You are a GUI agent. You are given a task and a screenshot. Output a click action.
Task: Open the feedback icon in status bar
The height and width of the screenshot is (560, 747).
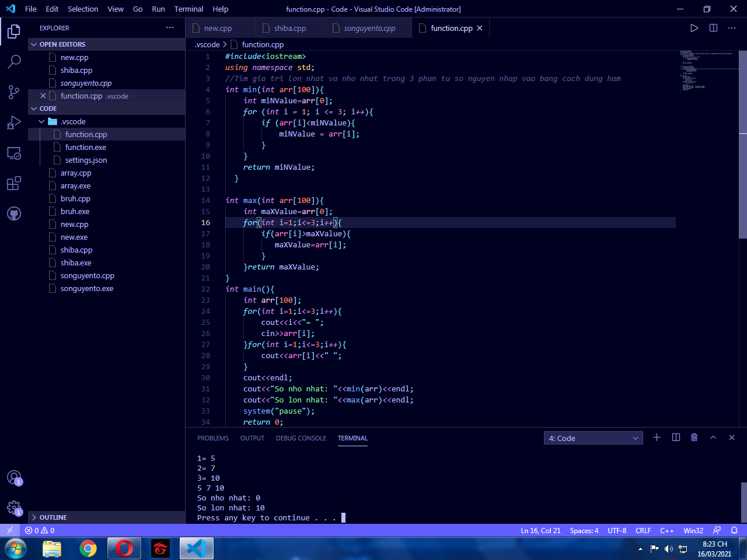click(717, 530)
